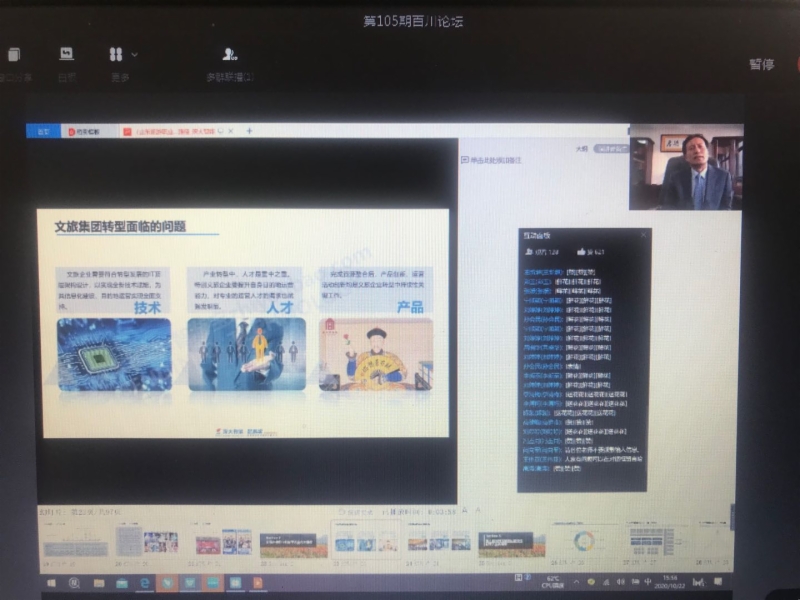Click the 技术 circuit chip picture on the slide
Screen dimensions: 800x600
tap(114, 354)
